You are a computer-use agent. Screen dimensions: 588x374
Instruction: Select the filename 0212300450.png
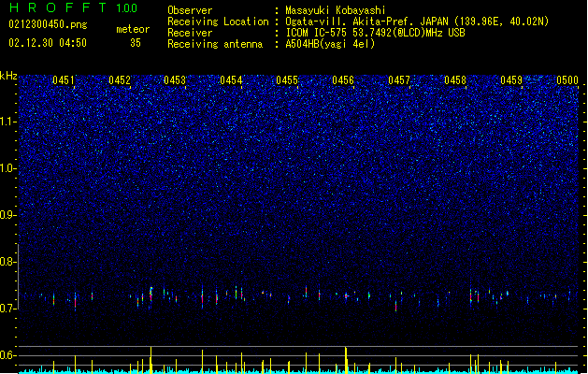pos(48,25)
